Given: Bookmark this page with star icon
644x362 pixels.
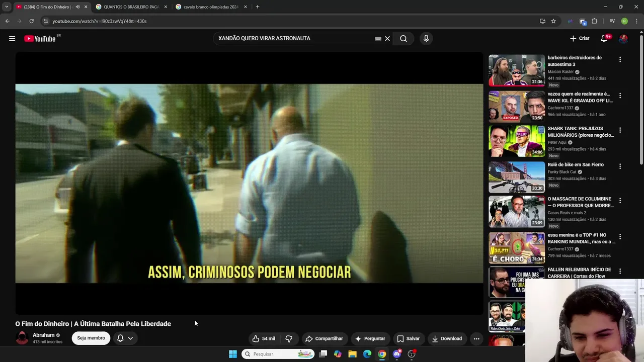Looking at the screenshot, I should pyautogui.click(x=553, y=21).
